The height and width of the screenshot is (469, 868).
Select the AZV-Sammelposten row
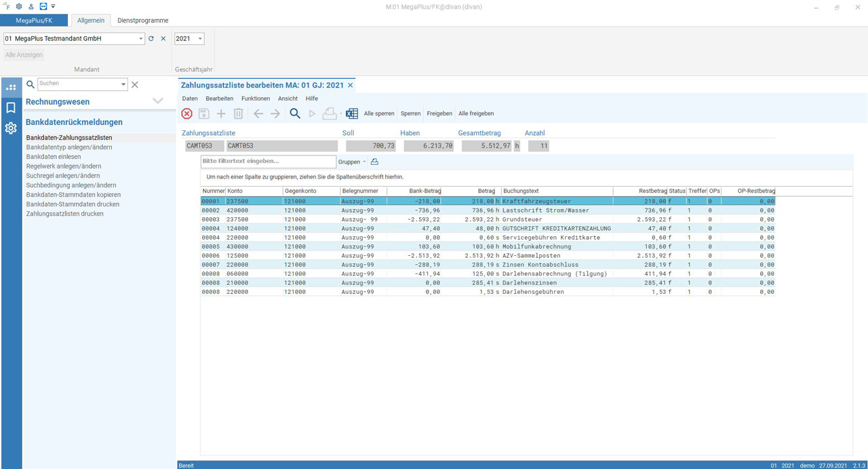click(488, 256)
